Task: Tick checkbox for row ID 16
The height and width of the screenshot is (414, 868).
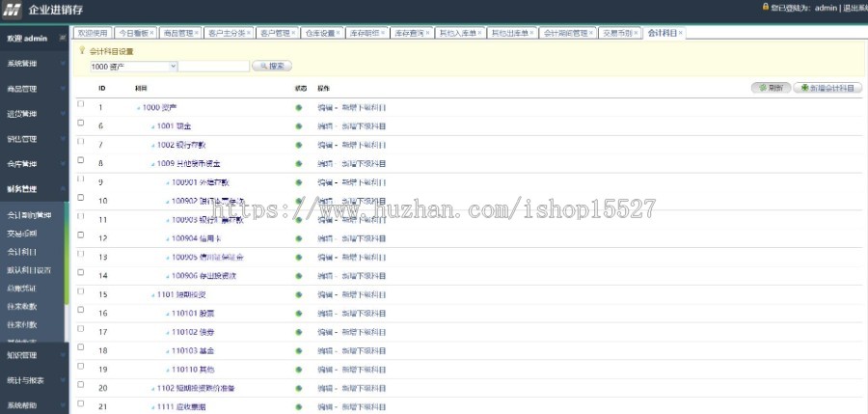Action: [x=81, y=309]
